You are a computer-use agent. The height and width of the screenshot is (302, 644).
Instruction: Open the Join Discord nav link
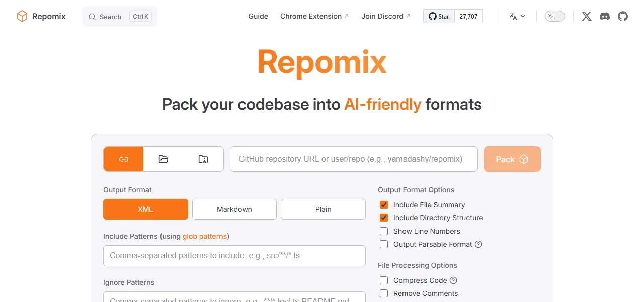tap(386, 16)
